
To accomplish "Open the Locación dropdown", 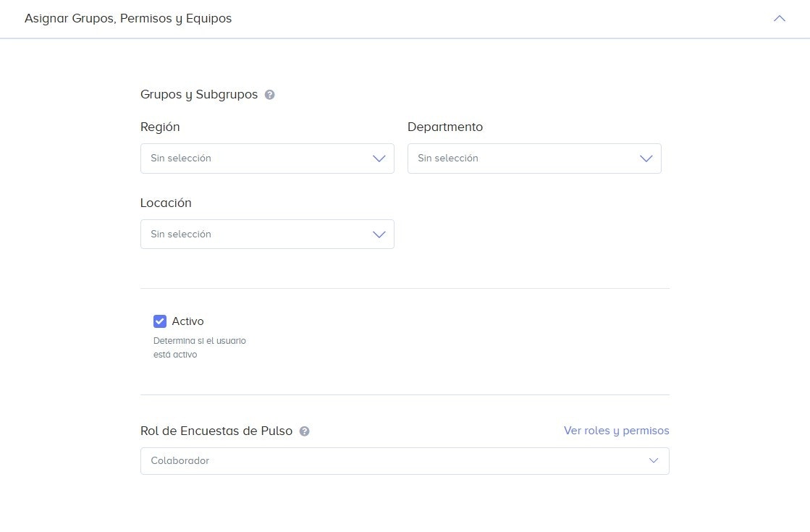I will 267,234.
